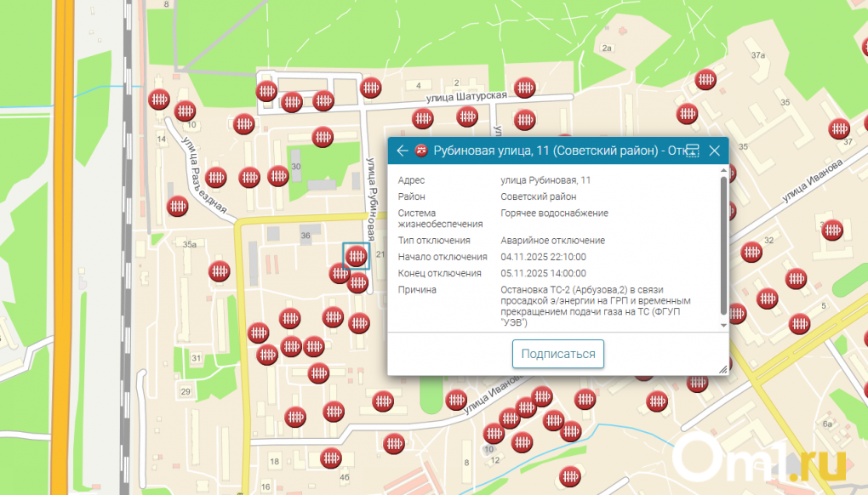Click outage marker below building 37а
The image size is (868, 495).
[x=705, y=80]
